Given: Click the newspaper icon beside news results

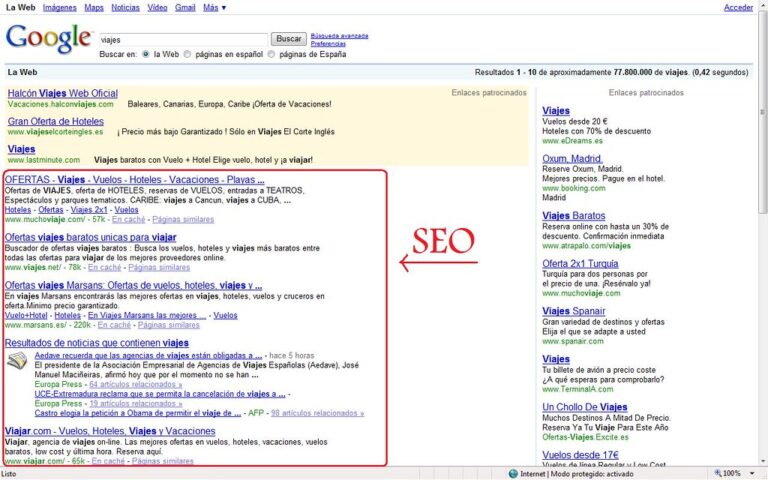Looking at the screenshot, I should click(17, 360).
